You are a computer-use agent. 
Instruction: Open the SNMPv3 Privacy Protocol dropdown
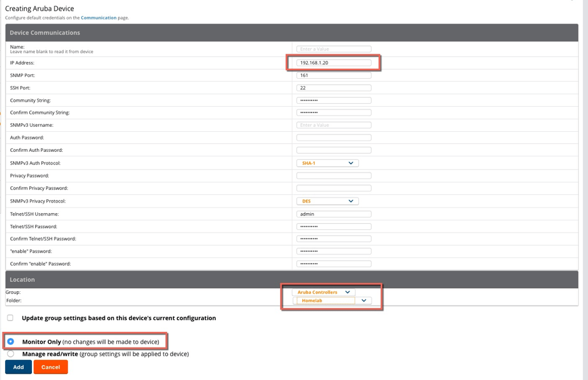tap(327, 201)
